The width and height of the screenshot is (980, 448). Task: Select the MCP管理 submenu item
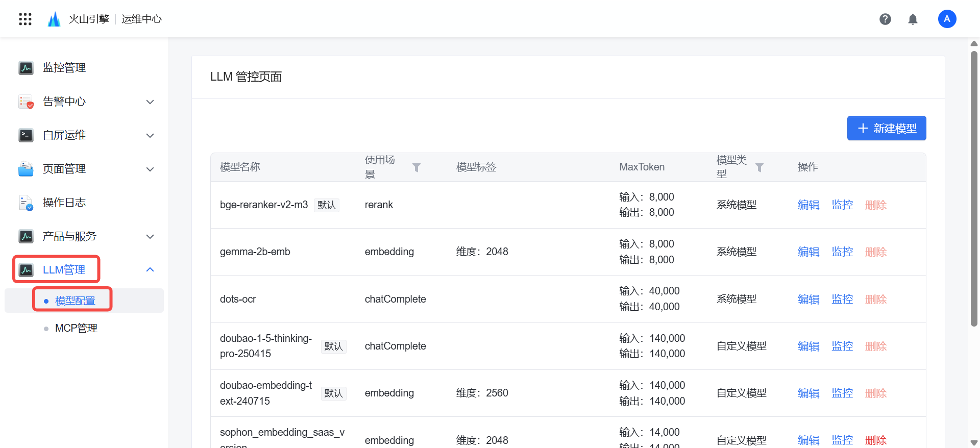click(76, 328)
